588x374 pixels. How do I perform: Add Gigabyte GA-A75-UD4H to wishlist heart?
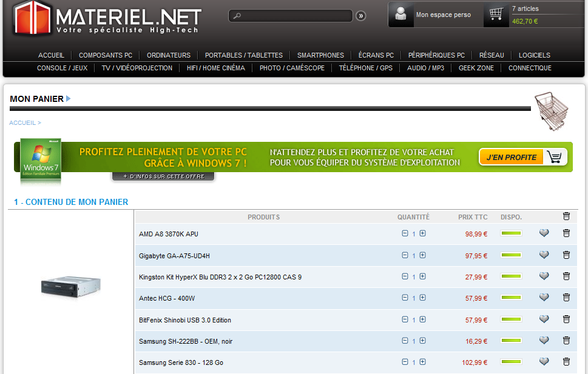click(544, 255)
